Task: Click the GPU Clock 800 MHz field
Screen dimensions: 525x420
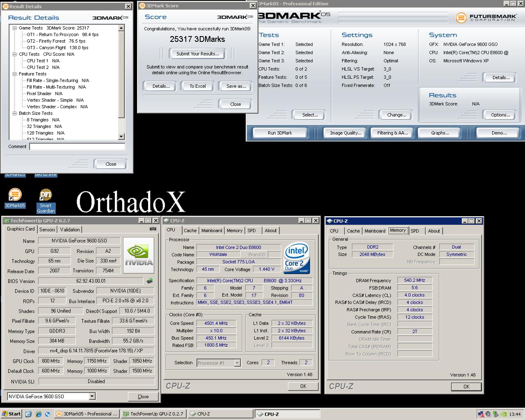Action: point(51,361)
